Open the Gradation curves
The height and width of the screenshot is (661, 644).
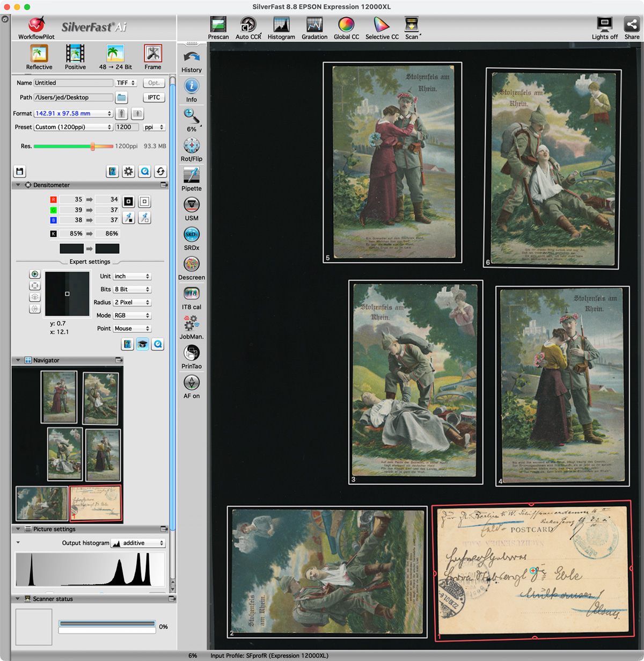(314, 28)
